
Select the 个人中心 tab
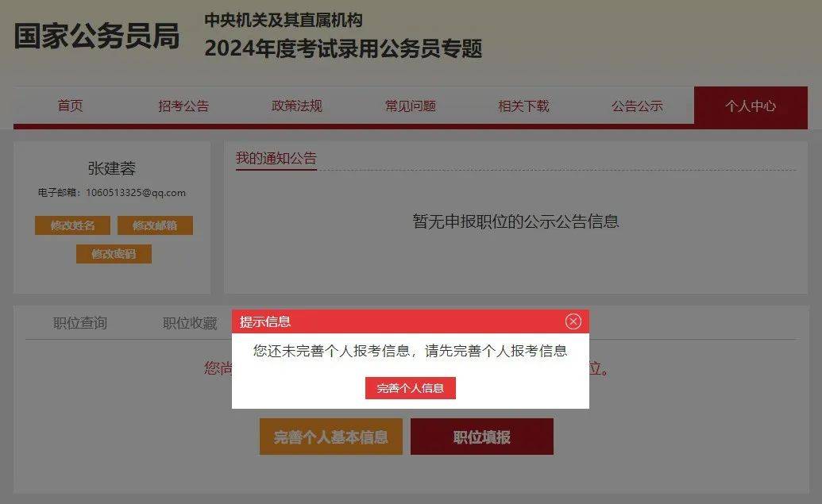tap(751, 106)
